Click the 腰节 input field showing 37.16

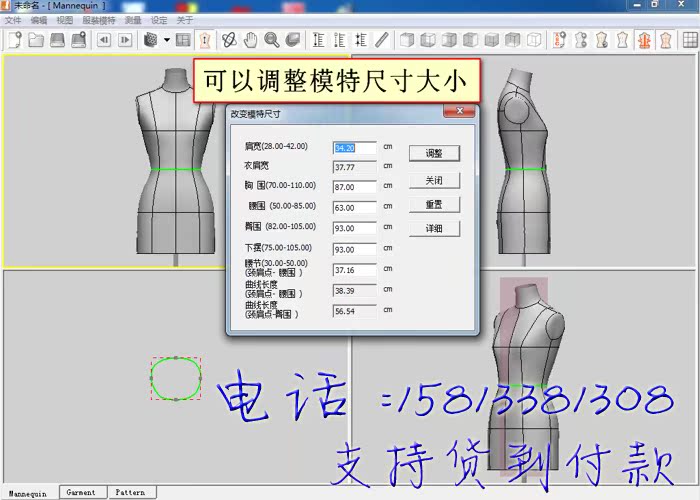coord(355,270)
